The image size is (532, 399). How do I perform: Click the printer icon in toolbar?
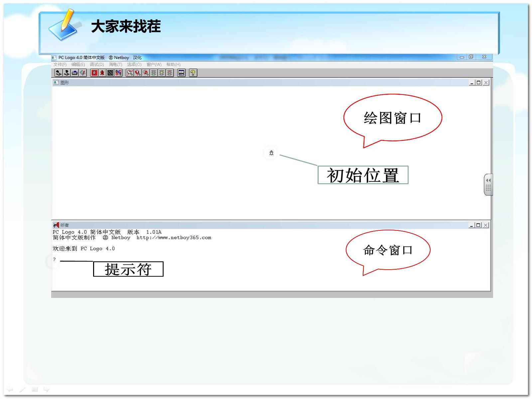(75, 73)
